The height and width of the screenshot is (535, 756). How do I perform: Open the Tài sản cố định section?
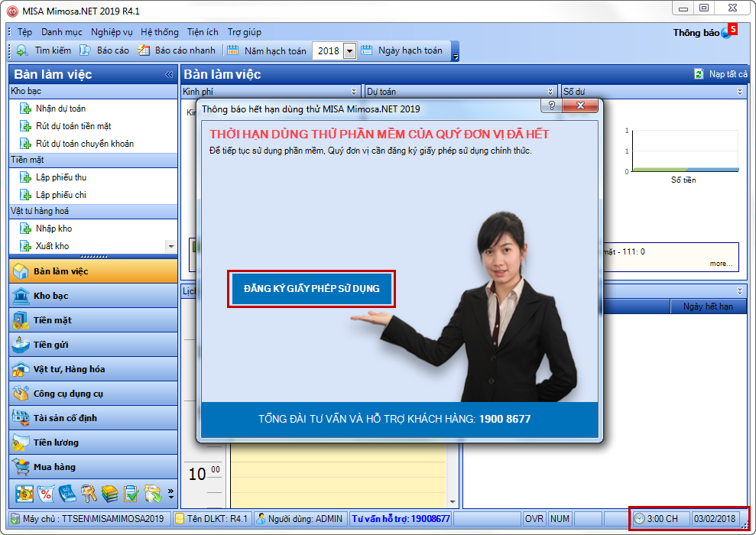click(x=93, y=418)
